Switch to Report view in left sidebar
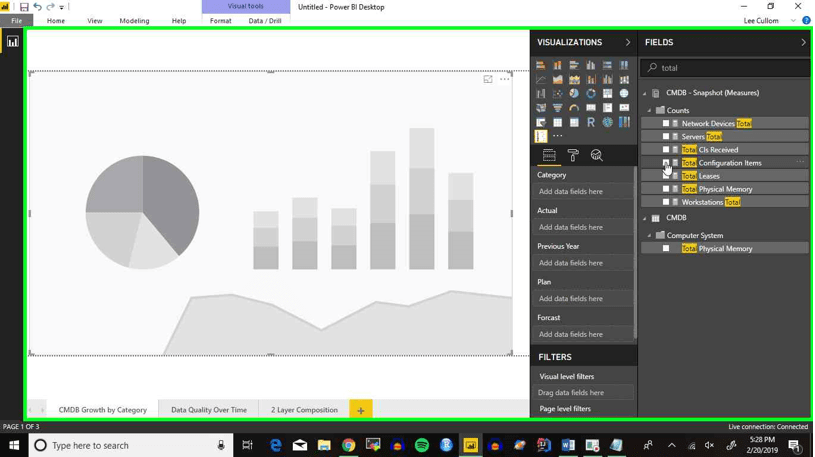 click(x=12, y=42)
